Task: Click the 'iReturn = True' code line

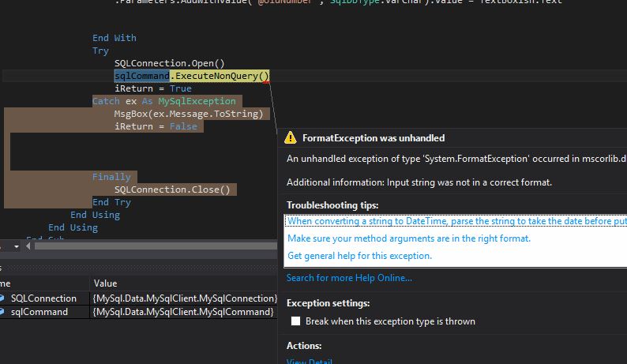Action: pyautogui.click(x=152, y=88)
